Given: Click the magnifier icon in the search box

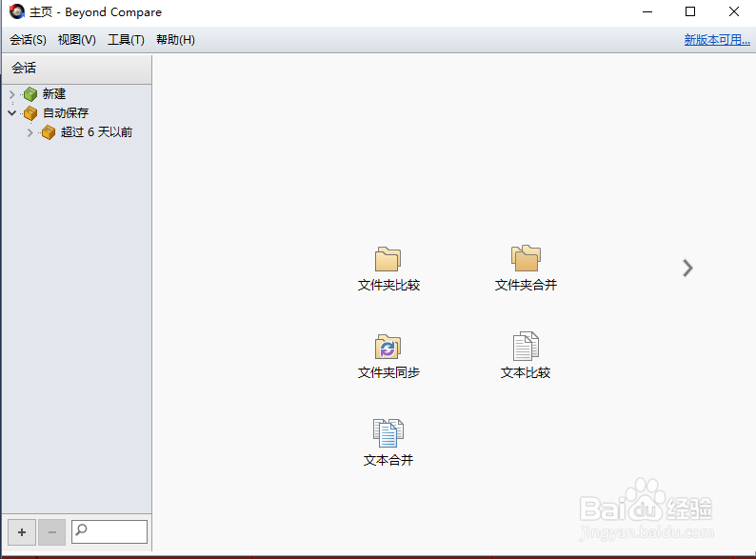Looking at the screenshot, I should click(x=82, y=529).
